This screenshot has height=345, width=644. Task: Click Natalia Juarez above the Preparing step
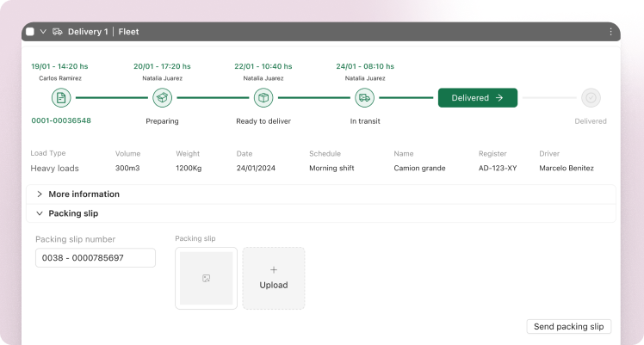pyautogui.click(x=162, y=78)
